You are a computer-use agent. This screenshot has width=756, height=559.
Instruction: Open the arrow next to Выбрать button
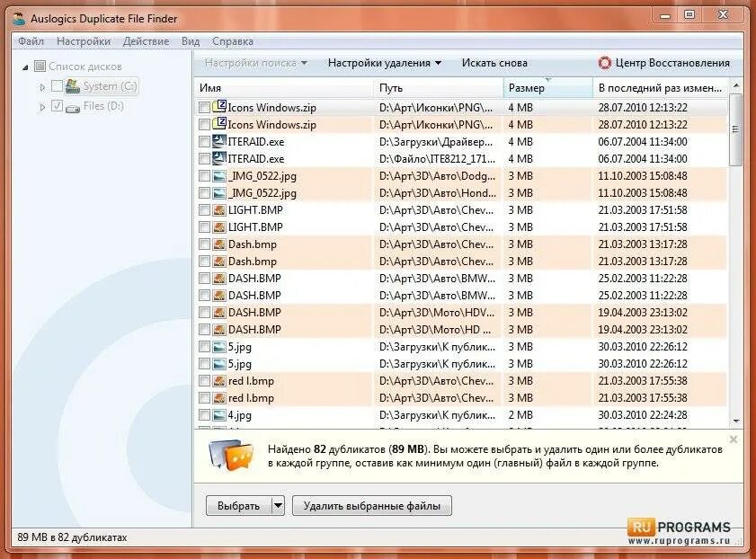point(278,506)
